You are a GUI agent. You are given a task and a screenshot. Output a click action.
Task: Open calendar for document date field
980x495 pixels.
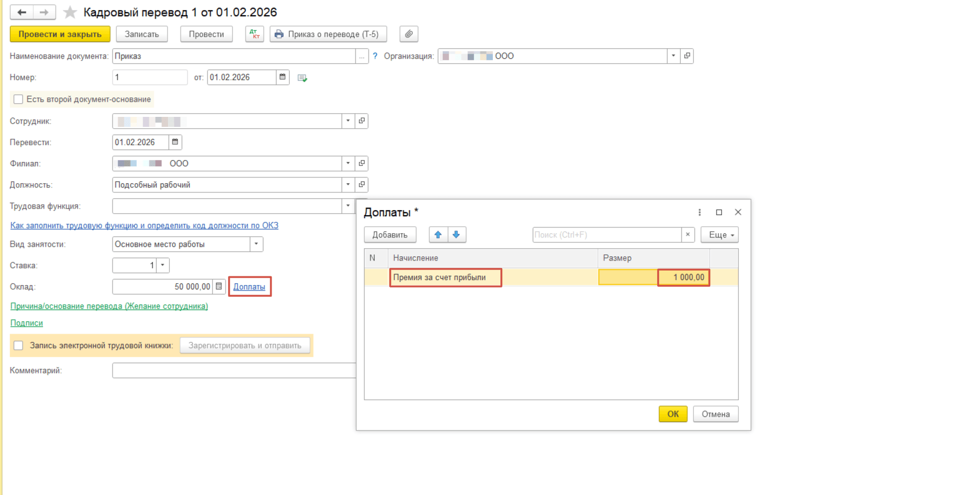[282, 77]
